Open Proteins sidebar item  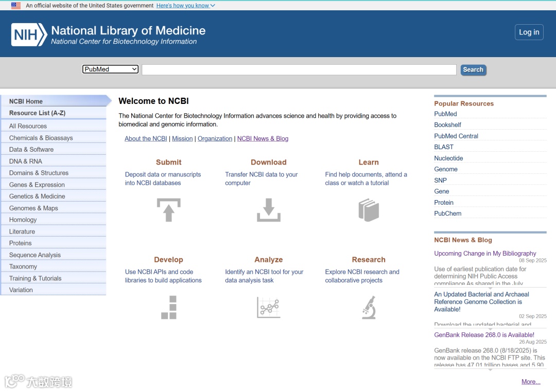click(54, 243)
